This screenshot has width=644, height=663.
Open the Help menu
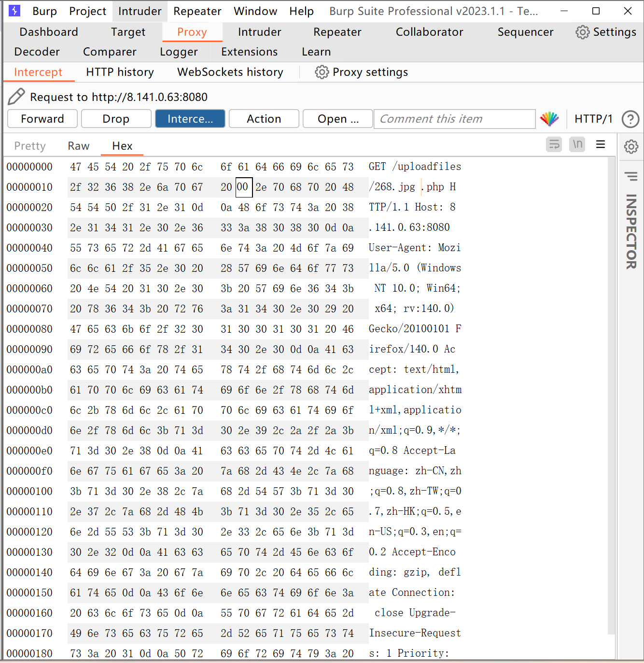pos(302,11)
